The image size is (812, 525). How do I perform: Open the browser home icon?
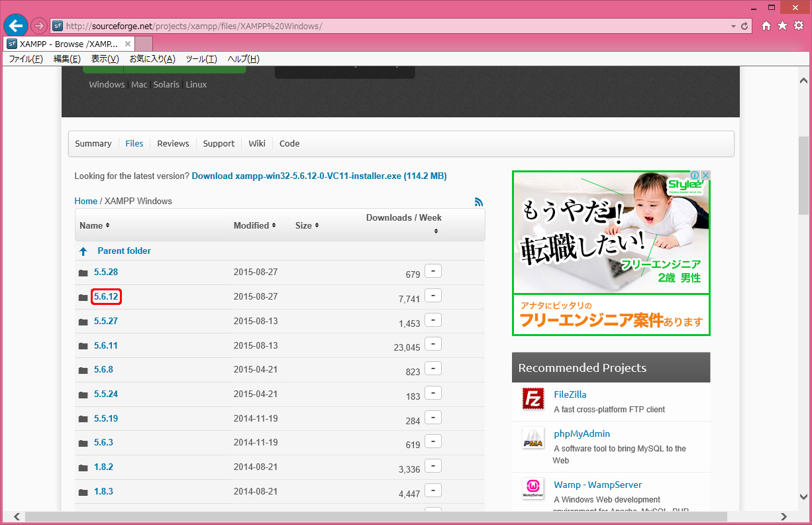tap(766, 26)
